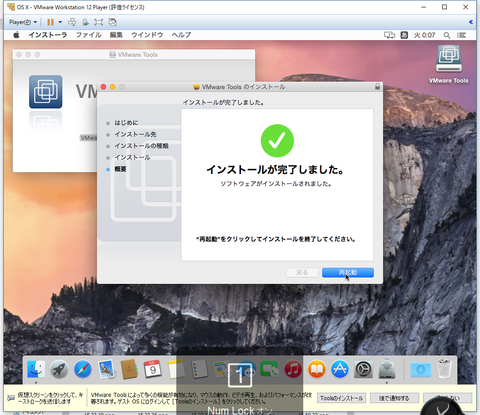480x415 pixels.
Task: Open the Player(P) dropdown menu
Action: [x=23, y=22]
